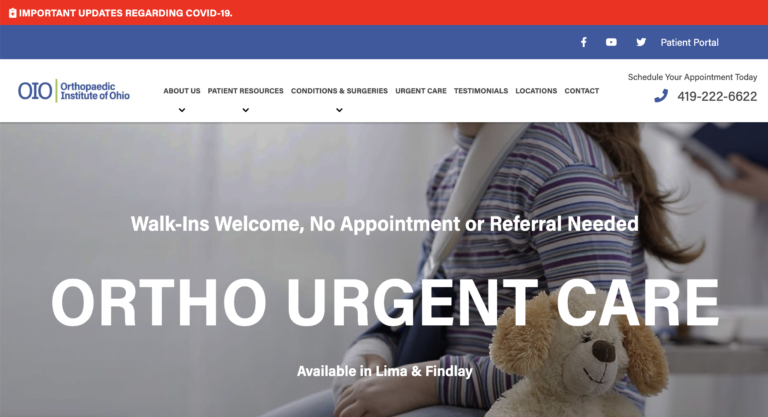This screenshot has height=417, width=768.
Task: Go to the Locations page
Action: point(536,91)
